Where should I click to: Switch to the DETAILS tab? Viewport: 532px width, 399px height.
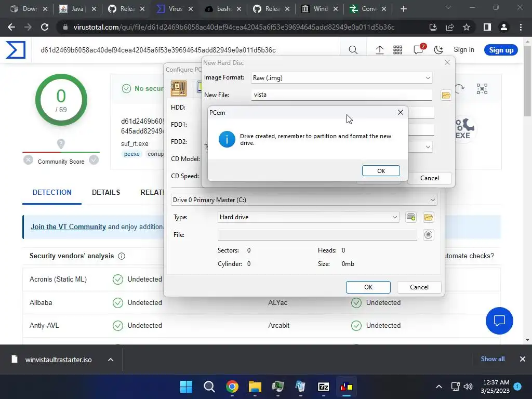point(106,192)
